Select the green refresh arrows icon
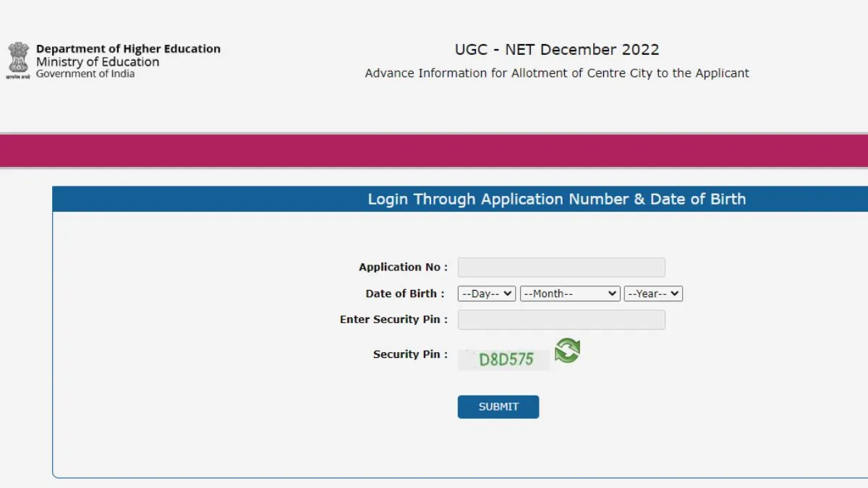This screenshot has height=488, width=868. point(568,351)
